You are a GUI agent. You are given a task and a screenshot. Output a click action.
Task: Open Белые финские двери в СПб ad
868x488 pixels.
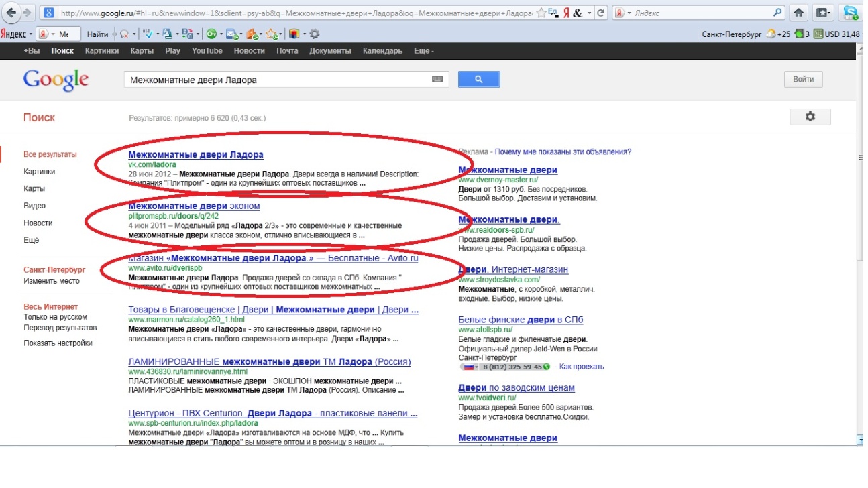[521, 320]
